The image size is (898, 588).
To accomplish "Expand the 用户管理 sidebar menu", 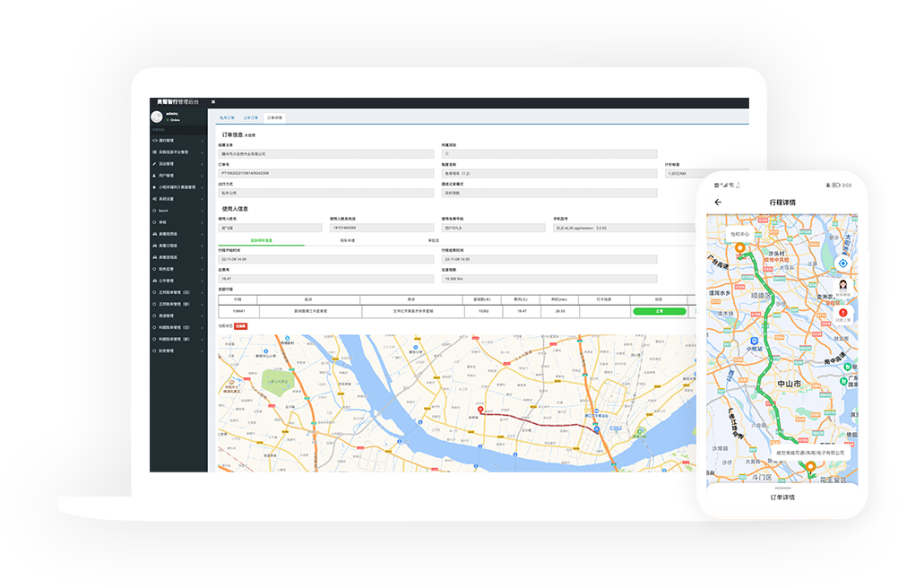I will pyautogui.click(x=177, y=176).
